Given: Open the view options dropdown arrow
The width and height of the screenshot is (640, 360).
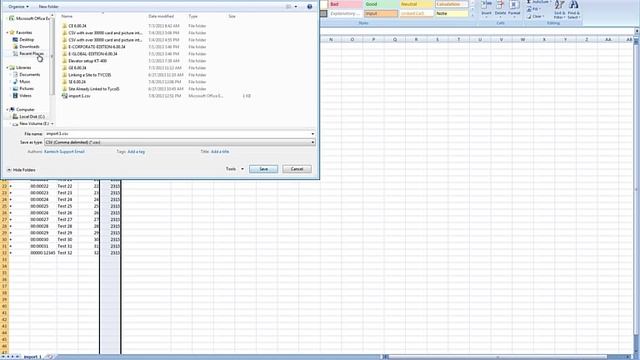Looking at the screenshot, I should click(296, 7).
